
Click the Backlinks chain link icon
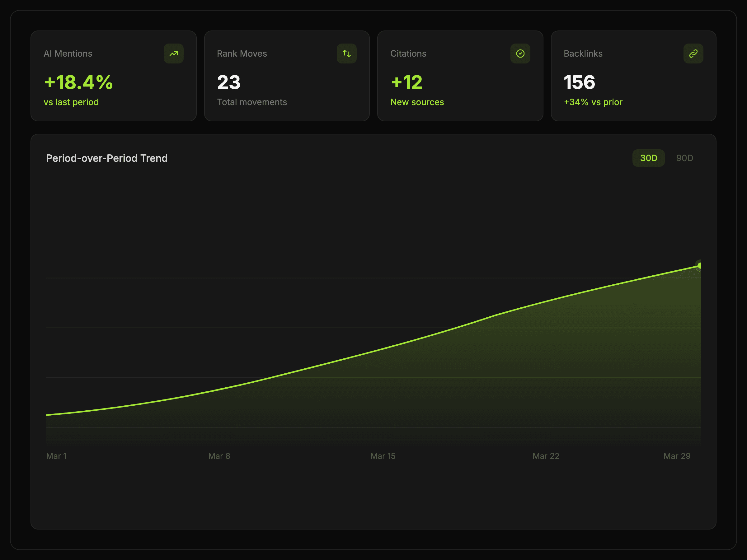(x=693, y=53)
